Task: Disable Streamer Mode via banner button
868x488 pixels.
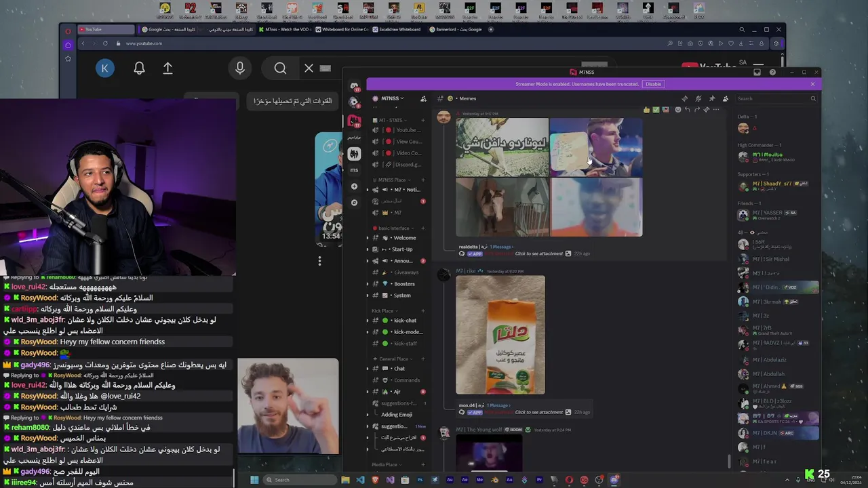Action: tap(653, 84)
